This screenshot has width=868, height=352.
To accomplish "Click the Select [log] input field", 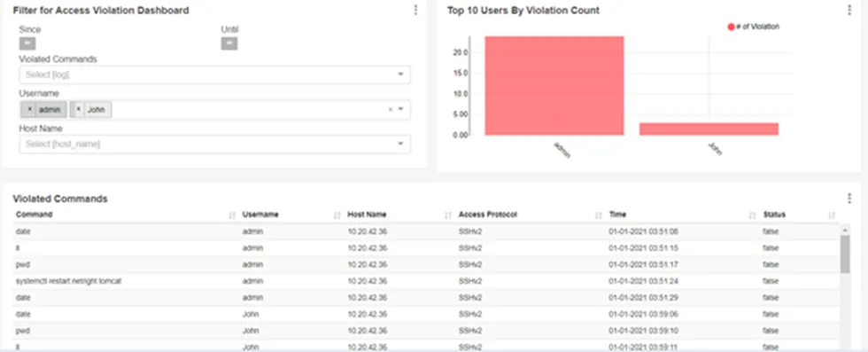I will point(214,74).
